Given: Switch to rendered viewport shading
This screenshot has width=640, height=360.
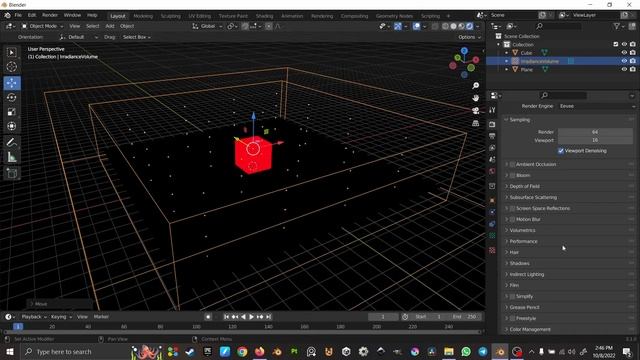Looking at the screenshot, I should tap(469, 26).
